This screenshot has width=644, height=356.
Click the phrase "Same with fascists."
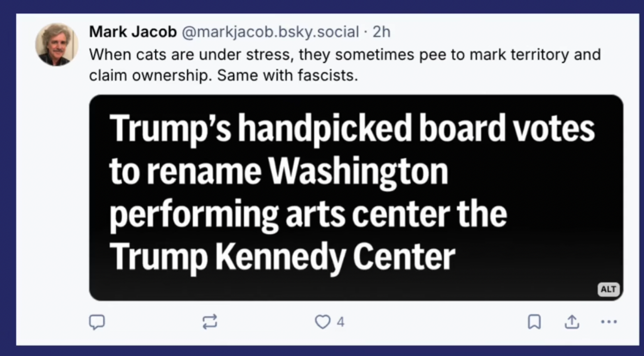coord(287,75)
